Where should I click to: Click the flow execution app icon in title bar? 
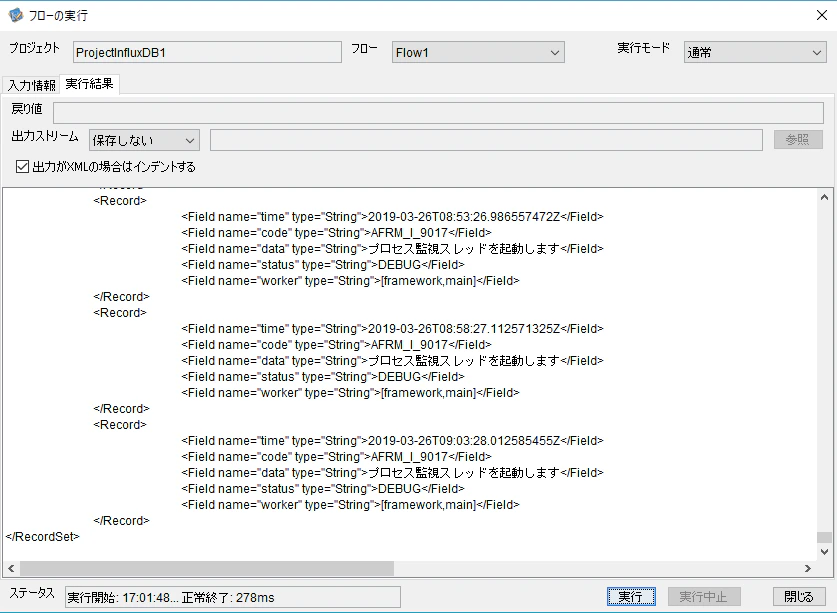pos(16,15)
